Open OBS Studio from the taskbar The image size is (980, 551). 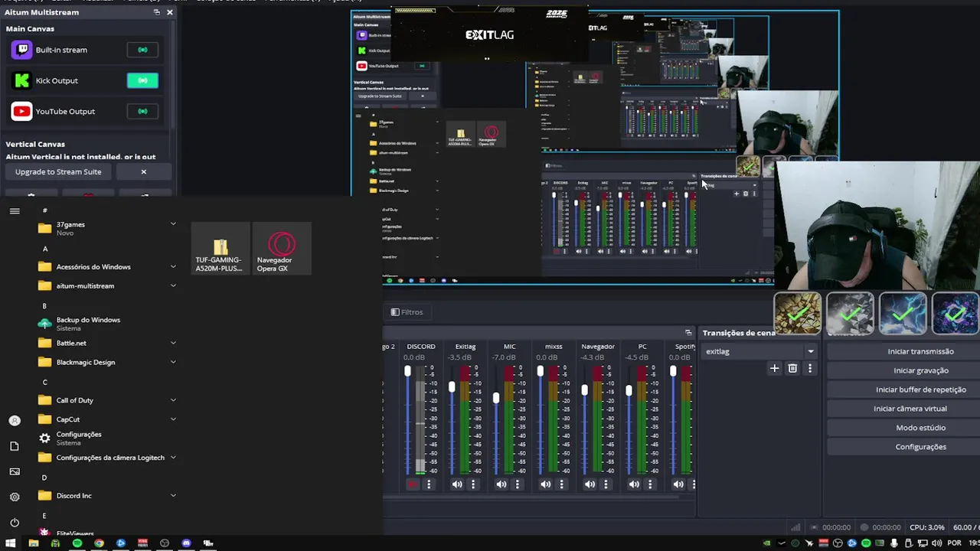[x=165, y=543]
